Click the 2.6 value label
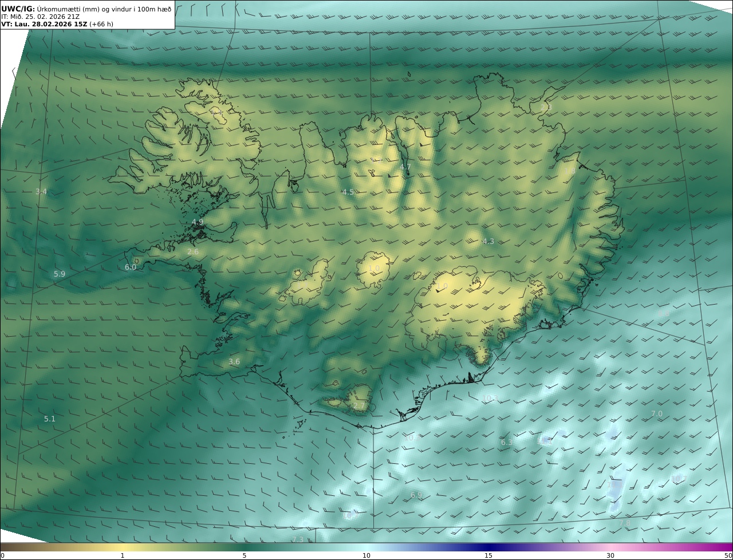733x560 pixels. click(193, 252)
